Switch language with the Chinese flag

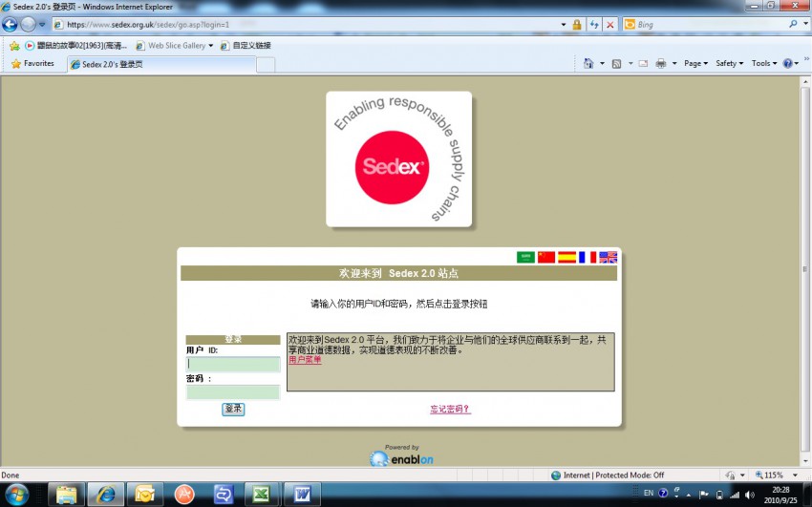coord(546,257)
